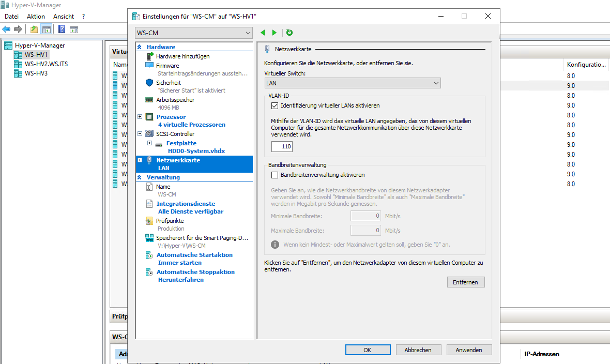Expand the Netzwerkkarte tree node

pyautogui.click(x=140, y=160)
